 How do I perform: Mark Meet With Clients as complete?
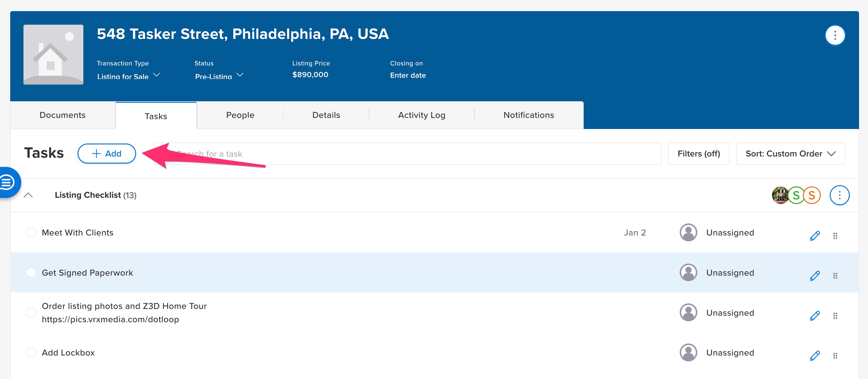(31, 232)
